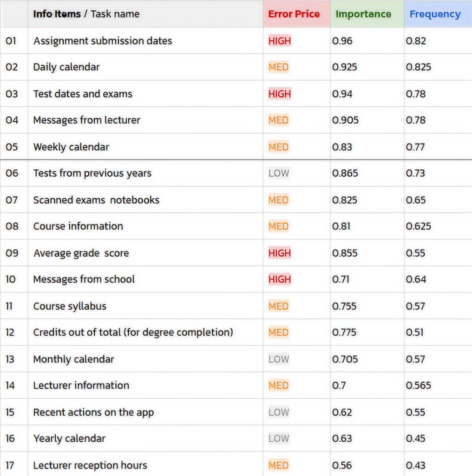This screenshot has height=476, width=472.
Task: Click the LOW tag for Monthly calendar
Action: point(278,359)
